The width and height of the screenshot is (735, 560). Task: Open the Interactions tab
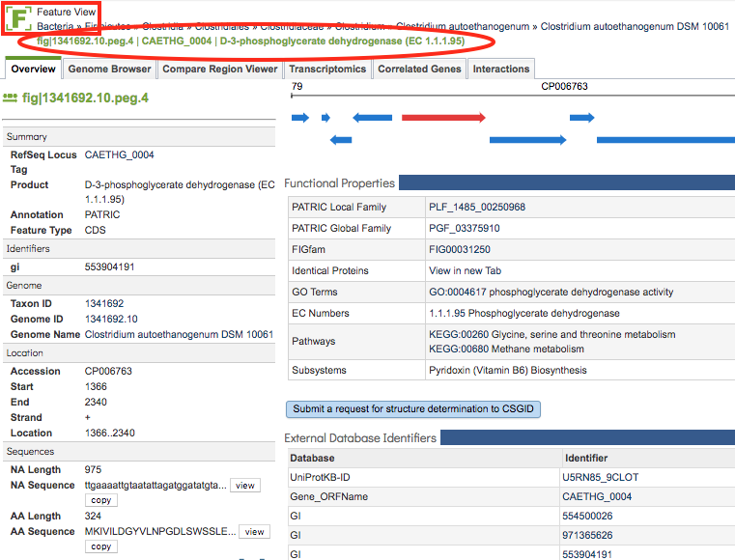pyautogui.click(x=501, y=69)
